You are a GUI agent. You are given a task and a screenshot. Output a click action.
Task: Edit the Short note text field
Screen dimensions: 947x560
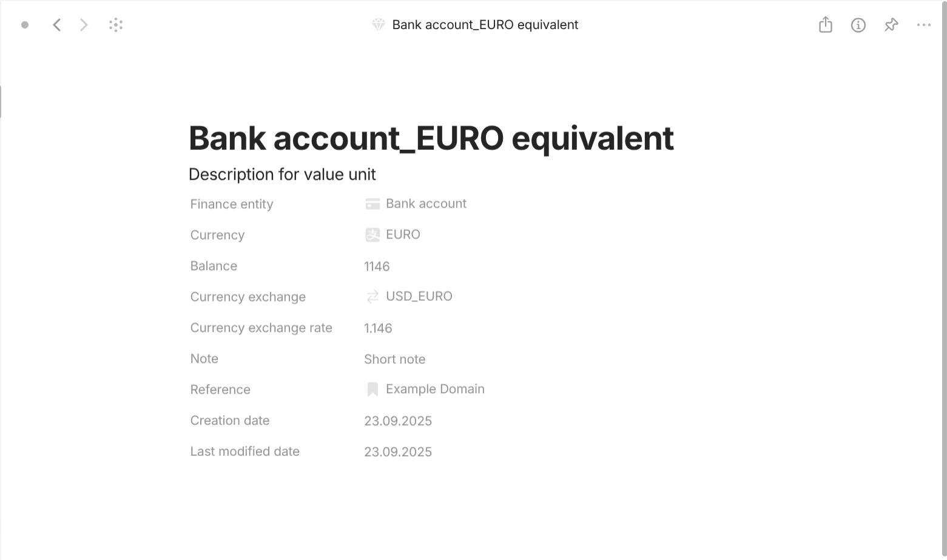click(394, 359)
